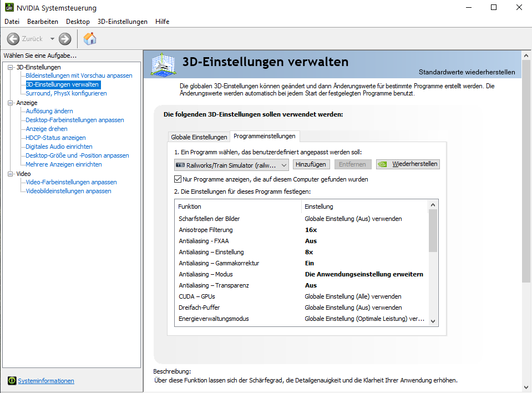
Task: Uncheck 'Nur Programme anzeigen' checkbox
Action: (x=178, y=179)
